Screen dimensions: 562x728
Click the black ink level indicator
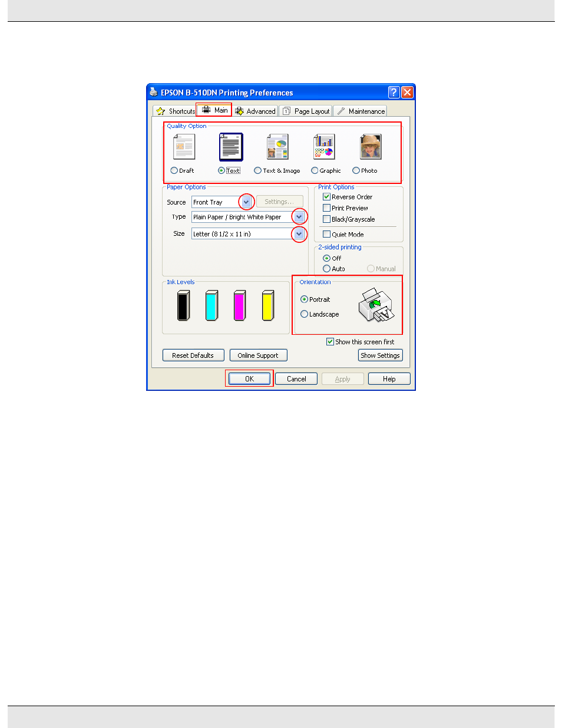coord(183,305)
